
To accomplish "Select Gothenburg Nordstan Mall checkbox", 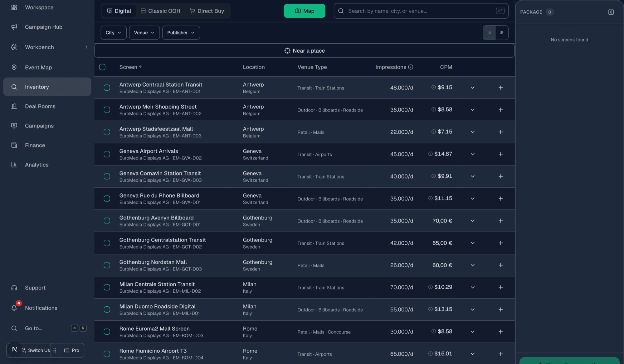I will coord(107,265).
